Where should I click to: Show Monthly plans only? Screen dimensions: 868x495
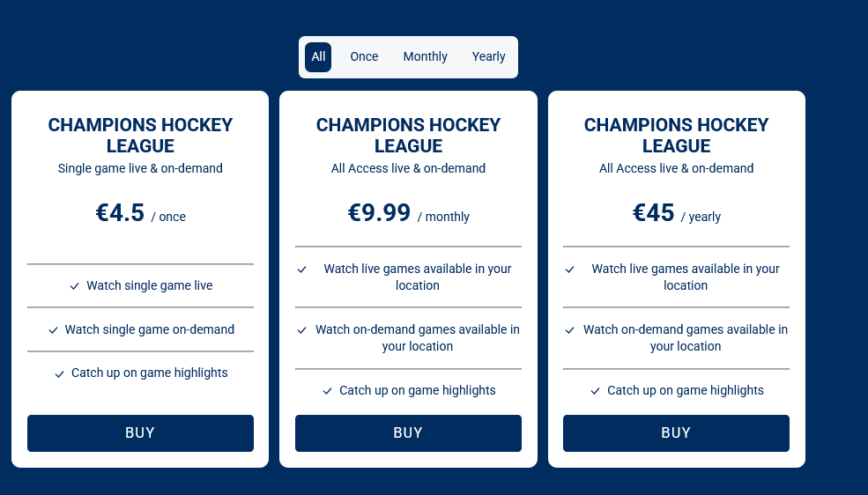pos(426,56)
